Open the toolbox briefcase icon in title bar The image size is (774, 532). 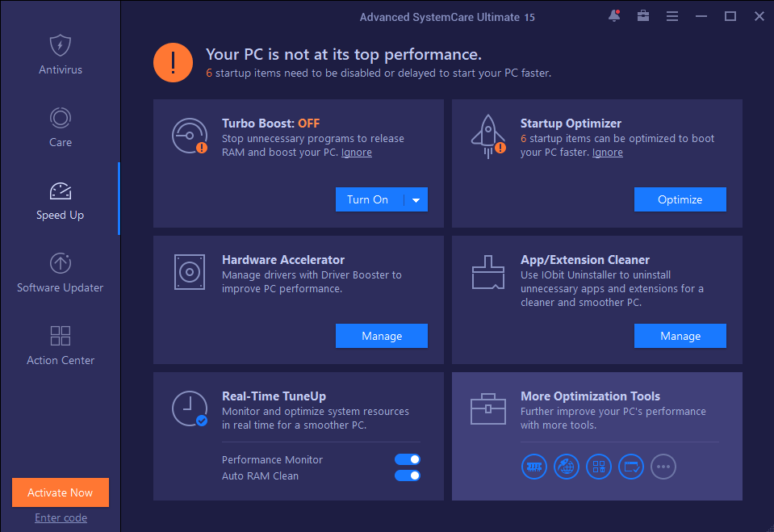pyautogui.click(x=642, y=16)
